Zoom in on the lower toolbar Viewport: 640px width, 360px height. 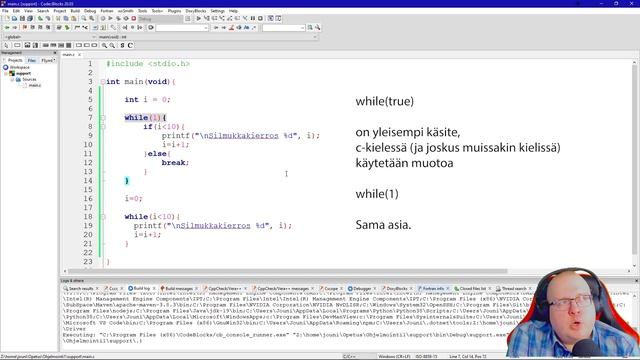point(104,45)
